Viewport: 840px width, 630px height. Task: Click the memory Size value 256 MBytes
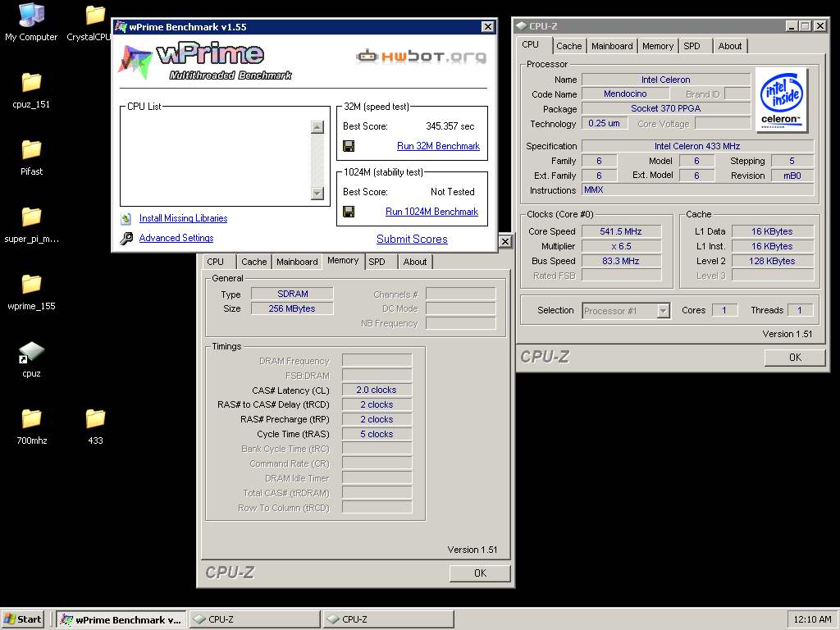coord(292,308)
